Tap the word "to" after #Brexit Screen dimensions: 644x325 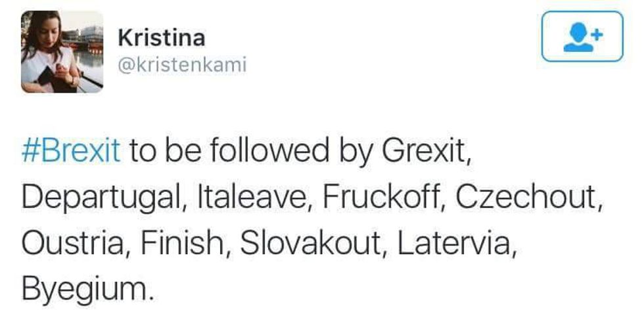[x=141, y=152]
